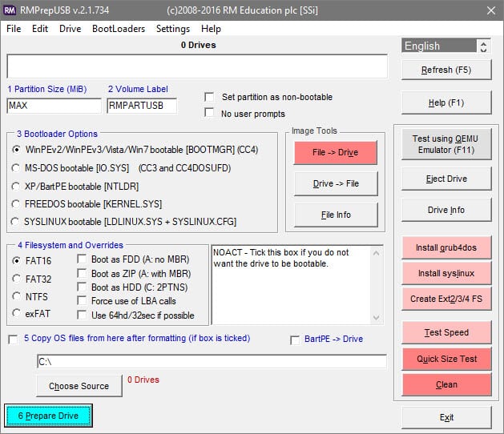Select MS-DOS bootable [IO.SYS] option
Image resolution: width=504 pixels, height=434 pixels.
pos(16,167)
